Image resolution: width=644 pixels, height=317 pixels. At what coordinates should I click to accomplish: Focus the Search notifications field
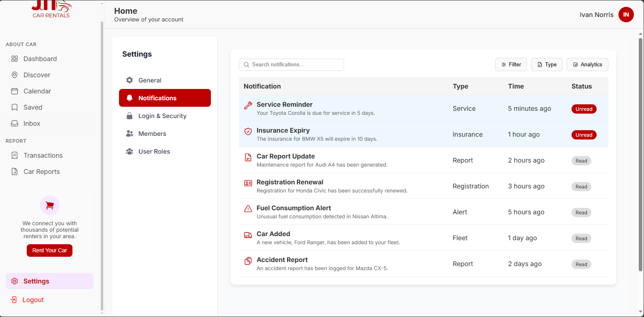click(x=291, y=65)
